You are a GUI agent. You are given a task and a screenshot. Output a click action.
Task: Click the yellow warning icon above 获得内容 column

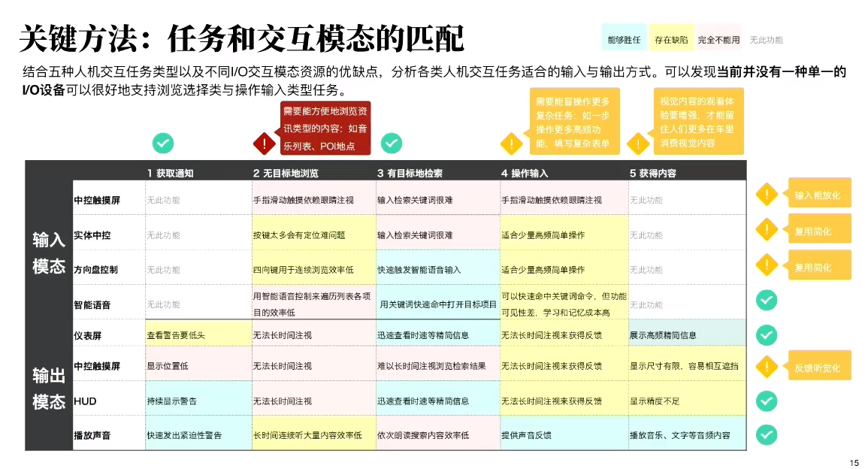pos(638,143)
